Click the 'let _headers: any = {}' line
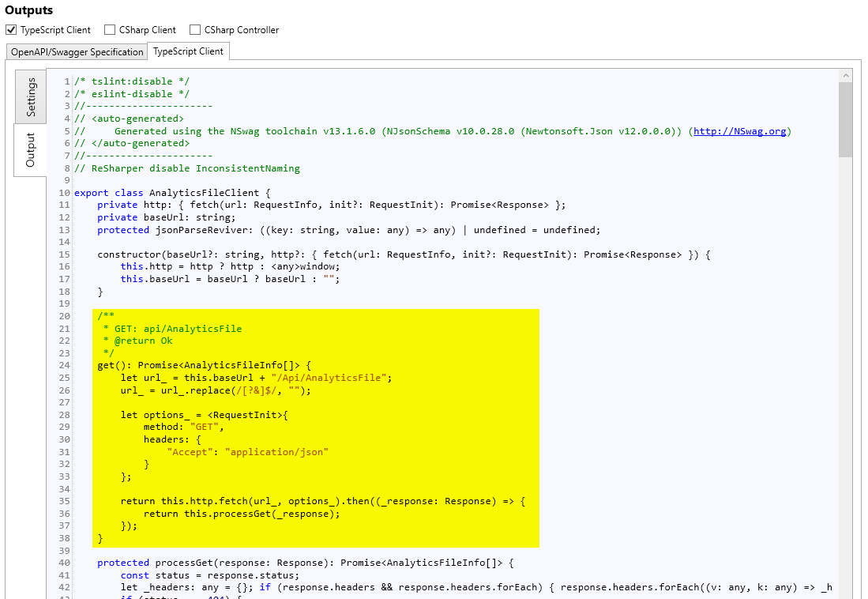 click(476, 587)
